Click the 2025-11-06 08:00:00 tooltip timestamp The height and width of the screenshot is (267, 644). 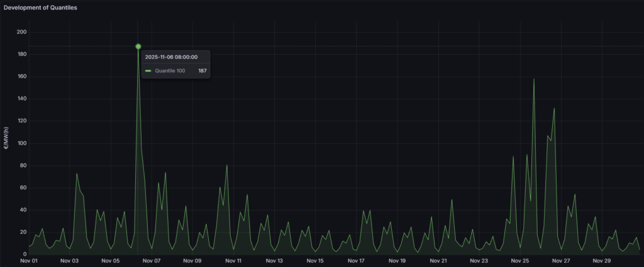tap(171, 57)
